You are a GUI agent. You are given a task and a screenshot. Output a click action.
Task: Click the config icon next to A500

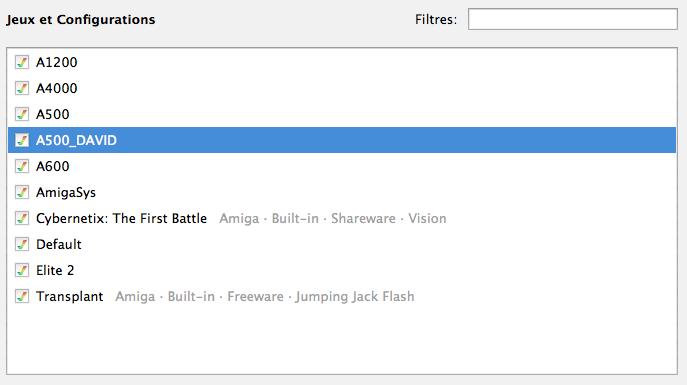pos(22,114)
